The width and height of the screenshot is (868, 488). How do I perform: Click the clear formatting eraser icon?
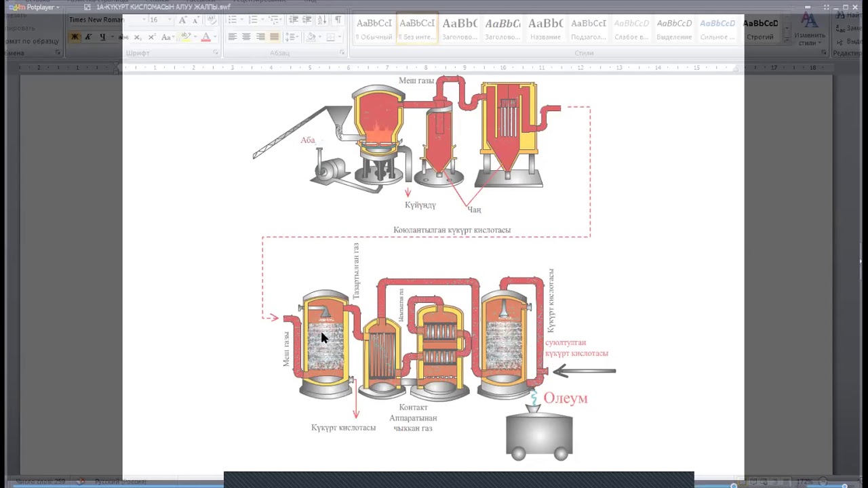click(x=212, y=20)
